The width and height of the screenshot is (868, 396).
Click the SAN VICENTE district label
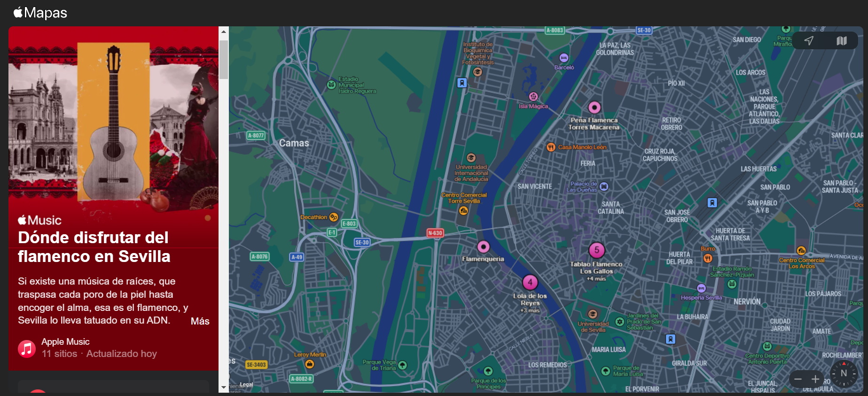[535, 187]
